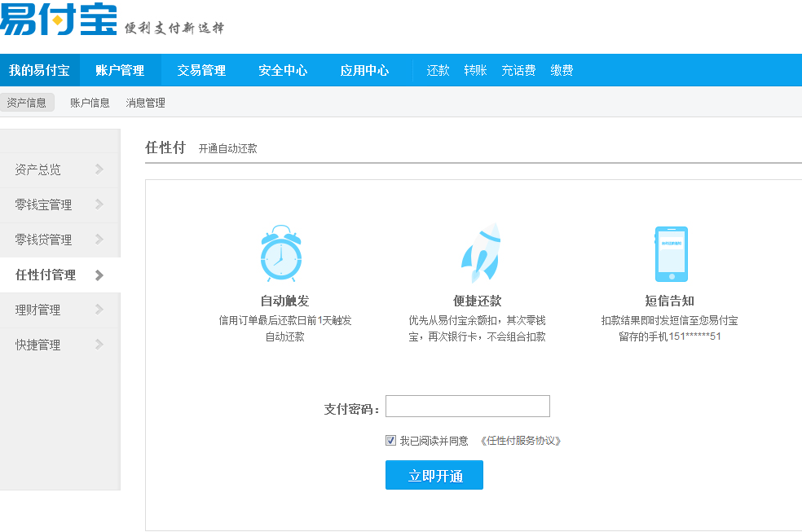Viewport: 802px width, 532px height.
Task: Select 零钱宝管理 in the sidebar
Action: (x=59, y=205)
